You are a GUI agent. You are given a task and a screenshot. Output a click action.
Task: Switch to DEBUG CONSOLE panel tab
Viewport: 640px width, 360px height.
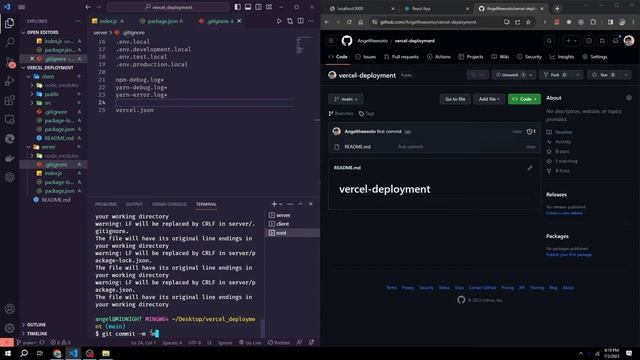169,204
